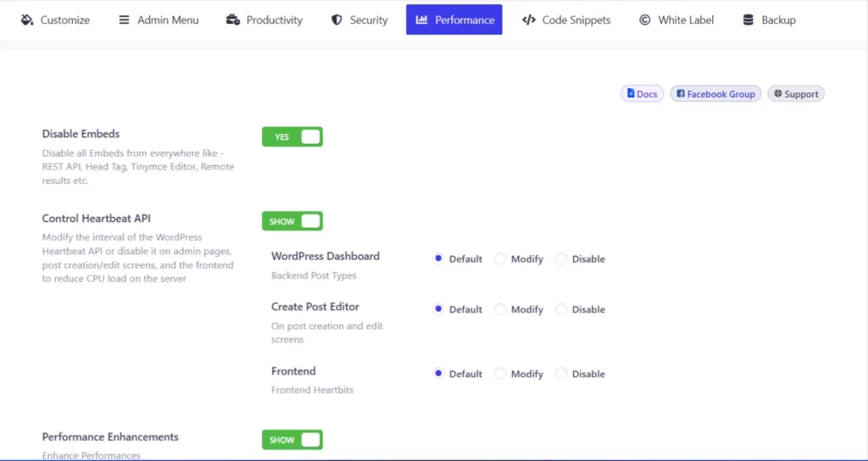Switch to the White Label tab
The width and height of the screenshot is (868, 461).
pyautogui.click(x=676, y=20)
